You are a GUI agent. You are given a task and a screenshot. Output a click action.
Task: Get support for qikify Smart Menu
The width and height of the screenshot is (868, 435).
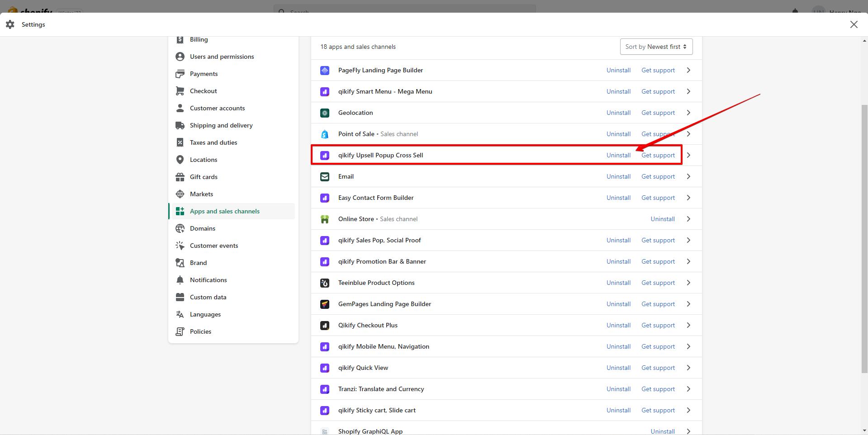(x=658, y=91)
